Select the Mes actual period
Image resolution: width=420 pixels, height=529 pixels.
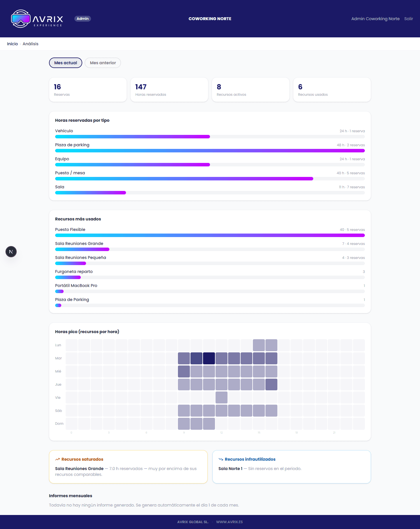[x=66, y=63]
